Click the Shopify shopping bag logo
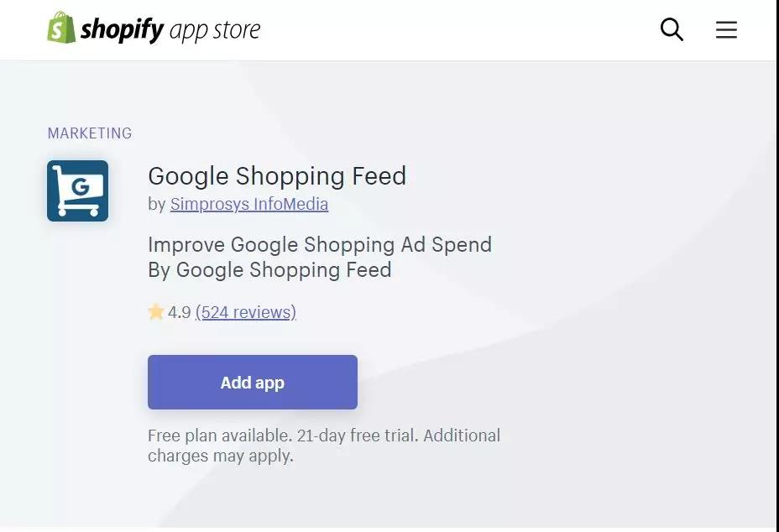This screenshot has width=779, height=532. point(61,29)
